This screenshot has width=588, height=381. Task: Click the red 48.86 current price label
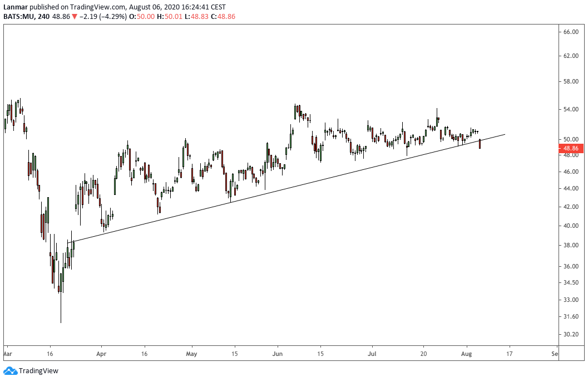point(571,148)
